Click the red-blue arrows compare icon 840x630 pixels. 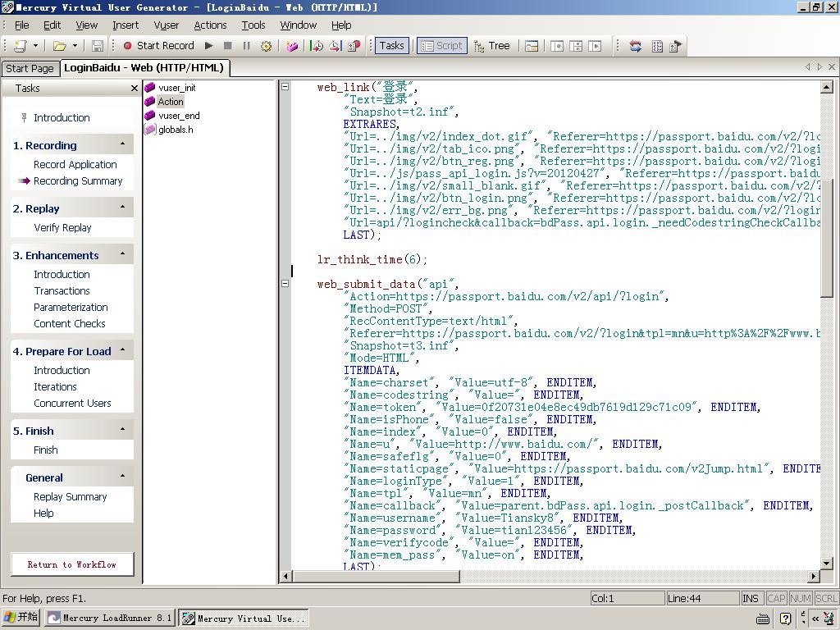pyautogui.click(x=636, y=46)
